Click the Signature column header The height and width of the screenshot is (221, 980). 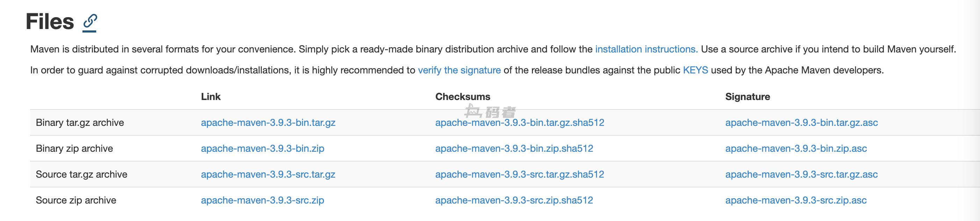tap(748, 97)
